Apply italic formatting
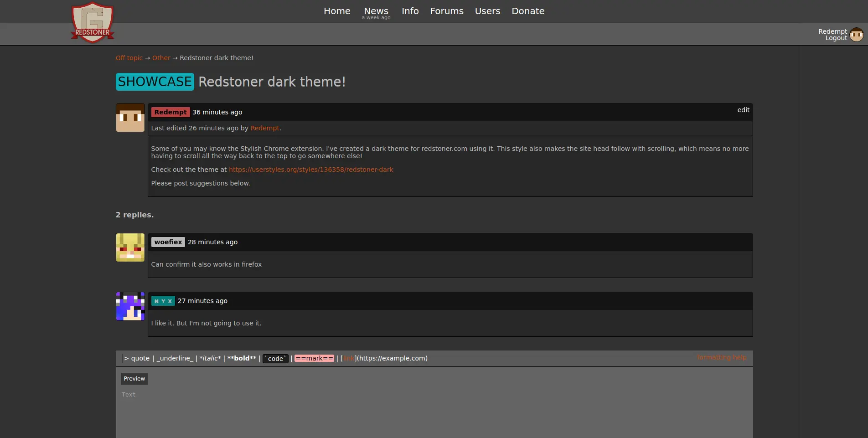 click(x=210, y=358)
